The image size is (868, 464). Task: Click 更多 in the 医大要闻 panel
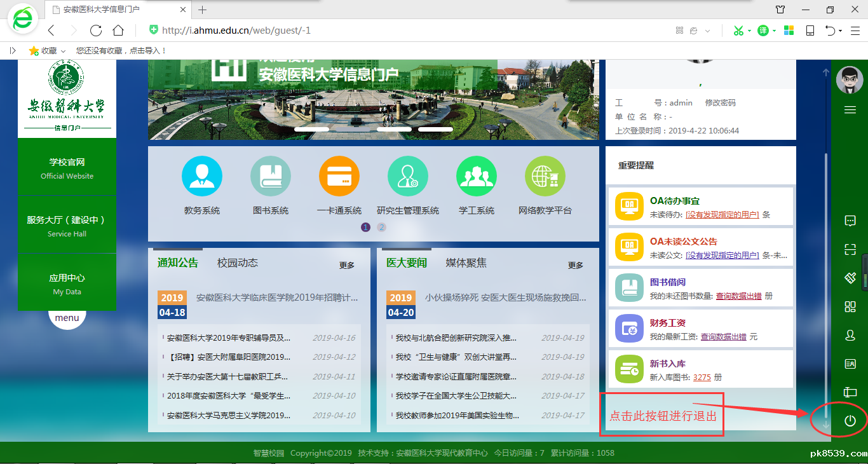point(576,266)
